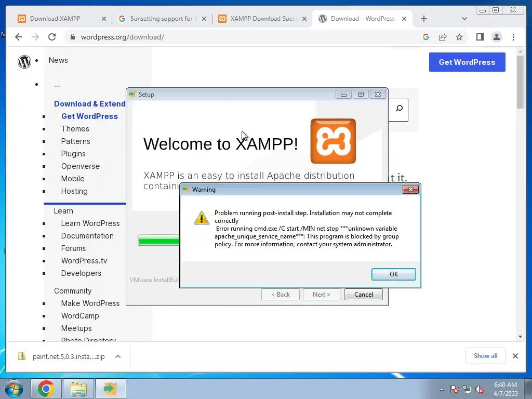Open the tab search dropdown chevron
Screen dimensions: 532x399
(x=464, y=19)
